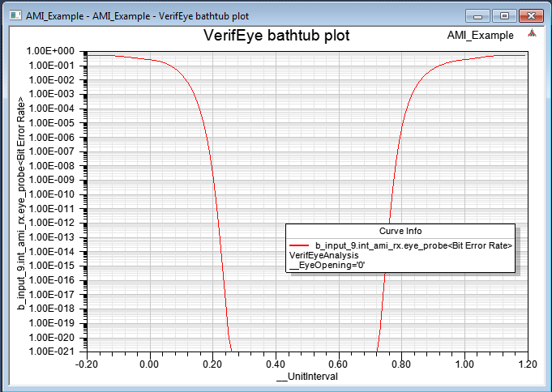Click the 1.00 X axis tick label
552x392 pixels.
click(x=464, y=364)
